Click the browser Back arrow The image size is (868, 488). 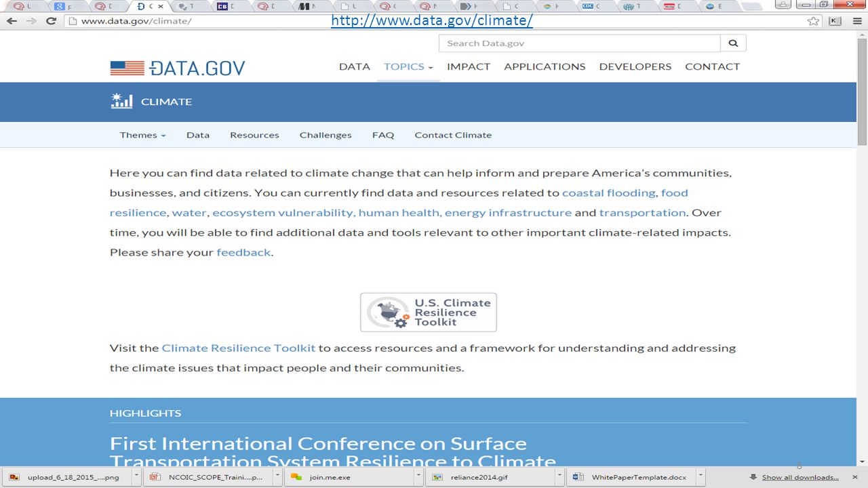[12, 21]
